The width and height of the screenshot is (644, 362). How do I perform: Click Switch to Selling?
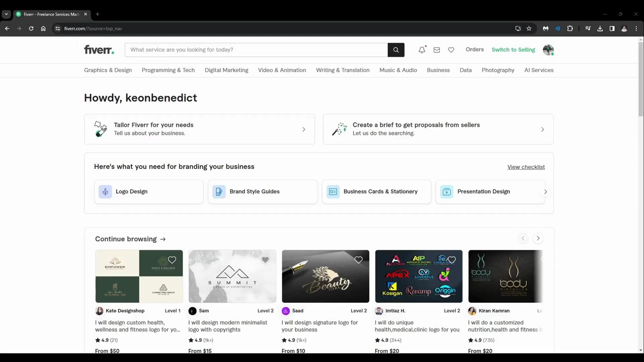point(513,50)
